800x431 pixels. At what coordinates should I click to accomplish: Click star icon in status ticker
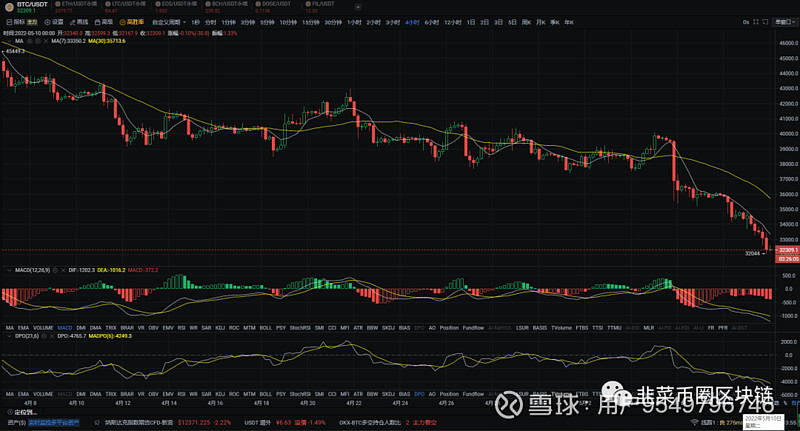click(x=97, y=423)
